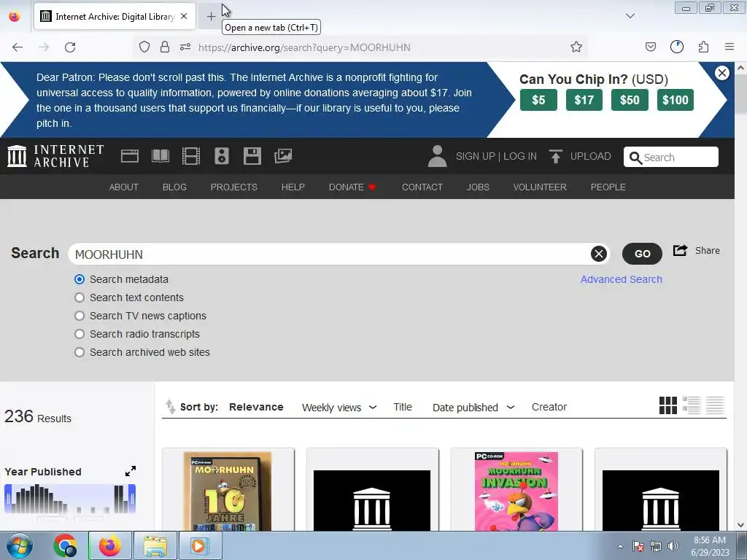Switch to extended list view

tap(692, 405)
